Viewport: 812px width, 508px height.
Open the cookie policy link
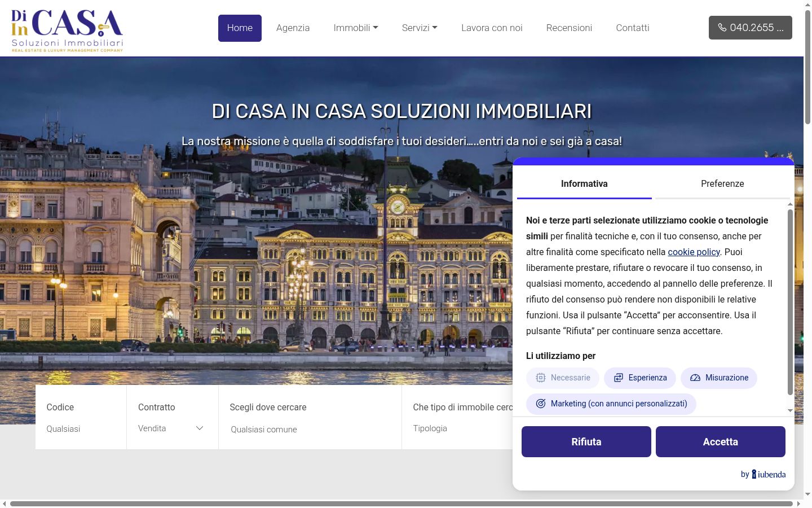(694, 252)
